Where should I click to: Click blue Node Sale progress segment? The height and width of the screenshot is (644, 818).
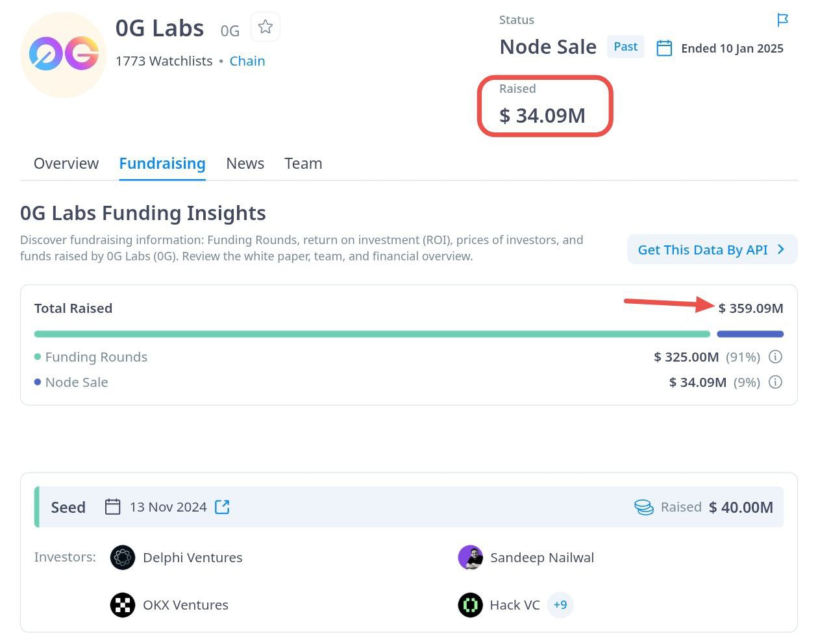(750, 334)
